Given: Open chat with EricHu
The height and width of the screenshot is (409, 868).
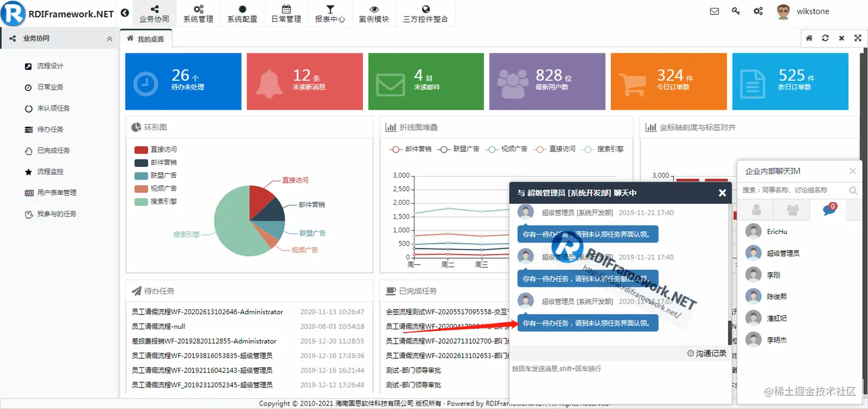Looking at the screenshot, I should pos(799,232).
